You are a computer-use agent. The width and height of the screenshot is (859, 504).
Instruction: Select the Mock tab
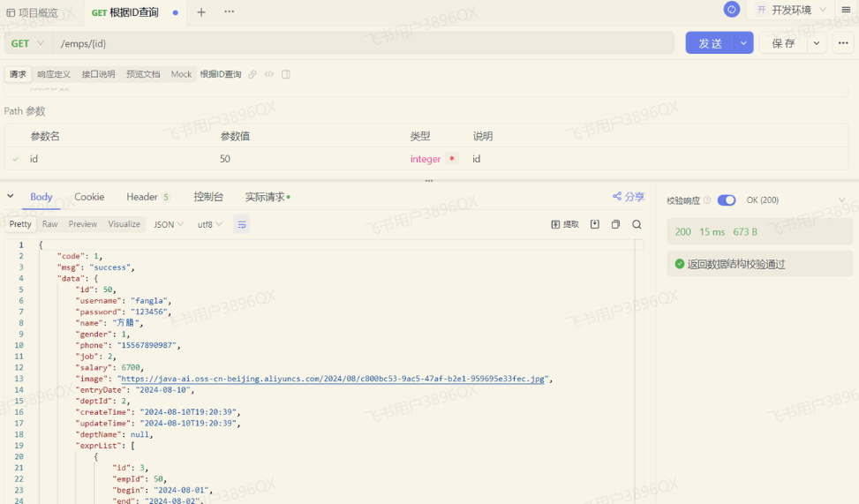click(181, 74)
